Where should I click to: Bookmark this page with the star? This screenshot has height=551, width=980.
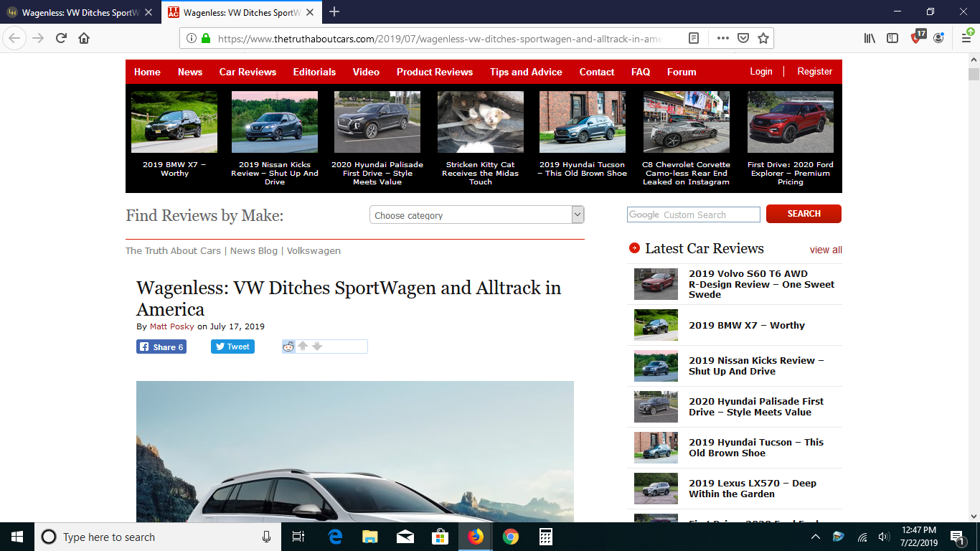pyautogui.click(x=763, y=38)
